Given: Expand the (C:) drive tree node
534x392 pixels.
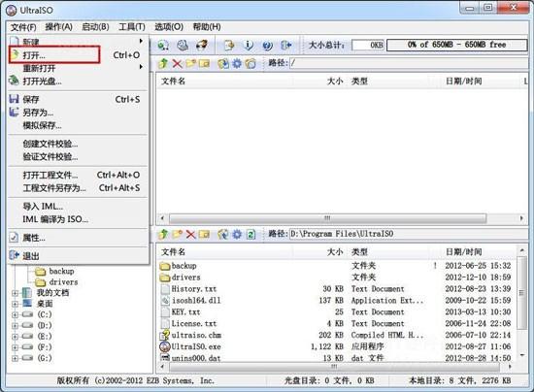Looking at the screenshot, I should point(15,314).
